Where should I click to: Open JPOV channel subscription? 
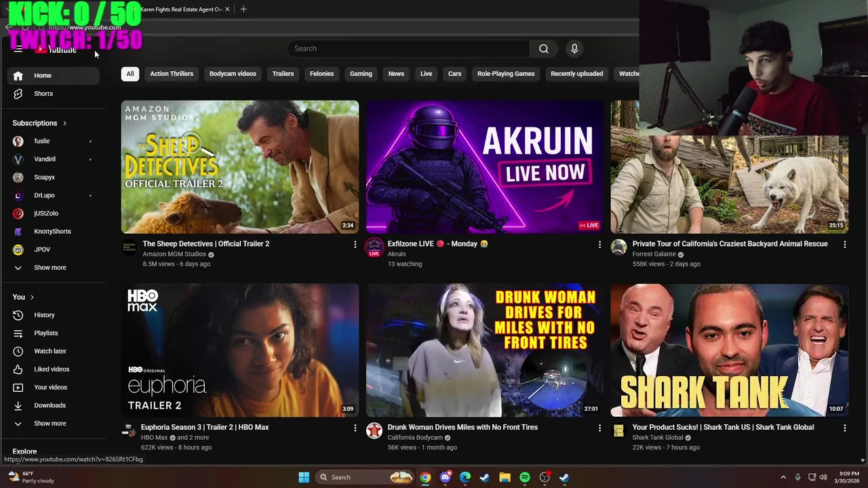coord(54,249)
